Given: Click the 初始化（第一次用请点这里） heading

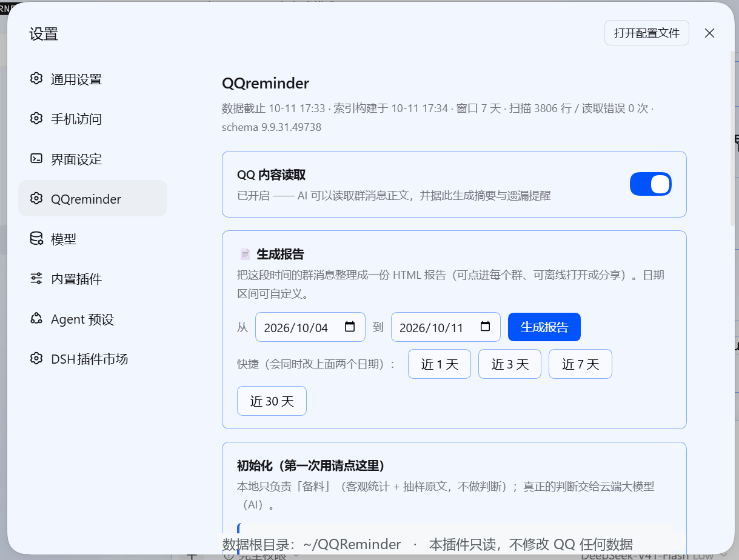Looking at the screenshot, I should tap(310, 465).
